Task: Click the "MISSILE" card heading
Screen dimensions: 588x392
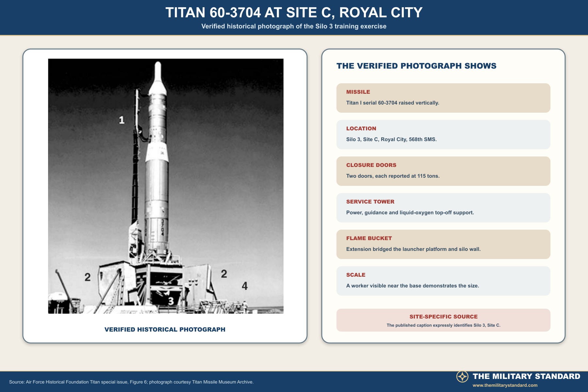Action: [x=358, y=92]
